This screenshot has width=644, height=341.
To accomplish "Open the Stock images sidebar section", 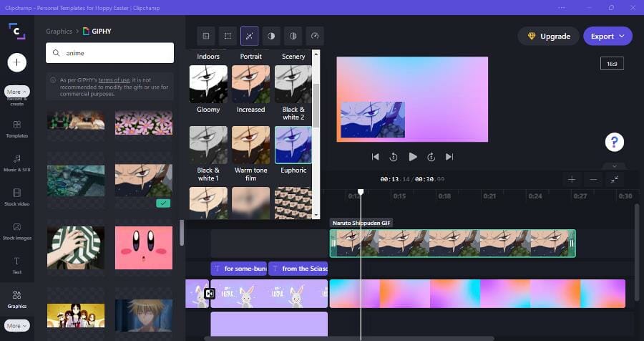I will [17, 231].
